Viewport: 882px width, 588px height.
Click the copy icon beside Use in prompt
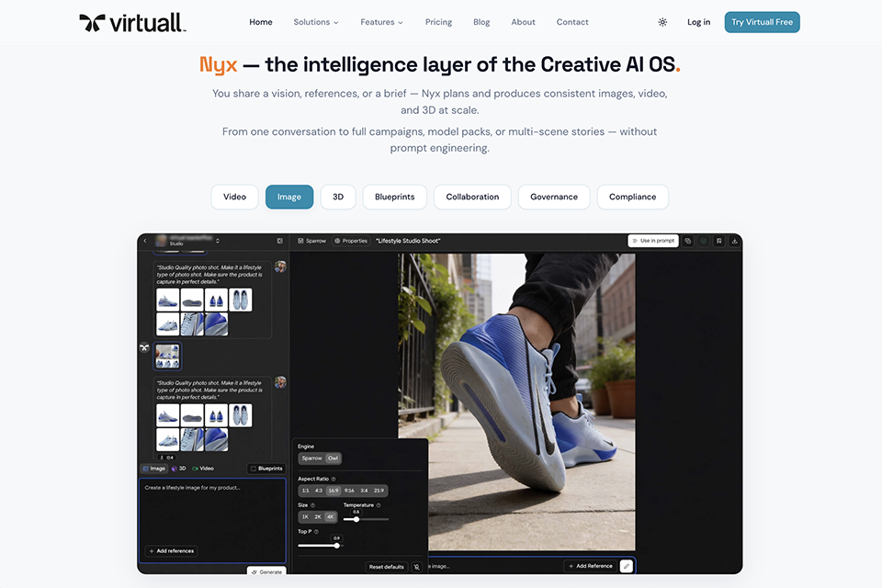click(x=687, y=241)
